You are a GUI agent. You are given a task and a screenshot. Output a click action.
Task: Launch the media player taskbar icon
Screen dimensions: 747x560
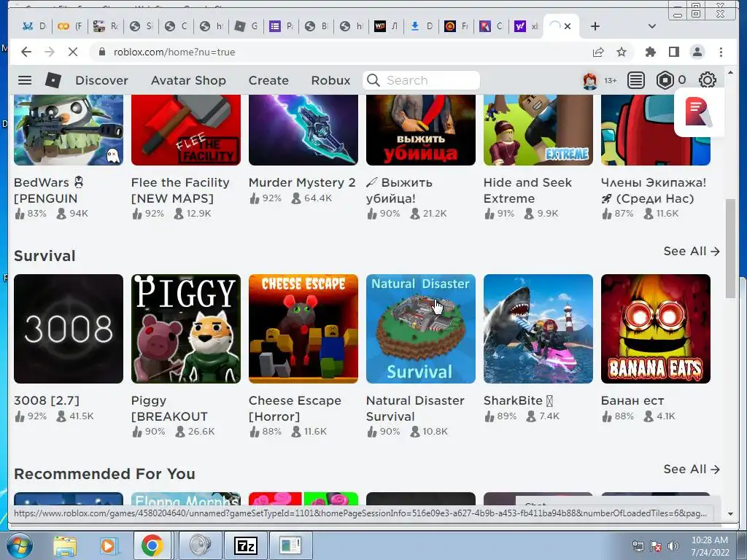[x=108, y=545]
